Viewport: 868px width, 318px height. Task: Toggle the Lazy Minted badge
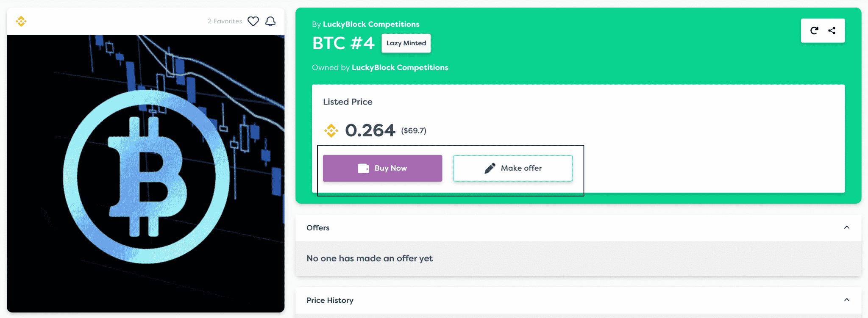click(406, 43)
